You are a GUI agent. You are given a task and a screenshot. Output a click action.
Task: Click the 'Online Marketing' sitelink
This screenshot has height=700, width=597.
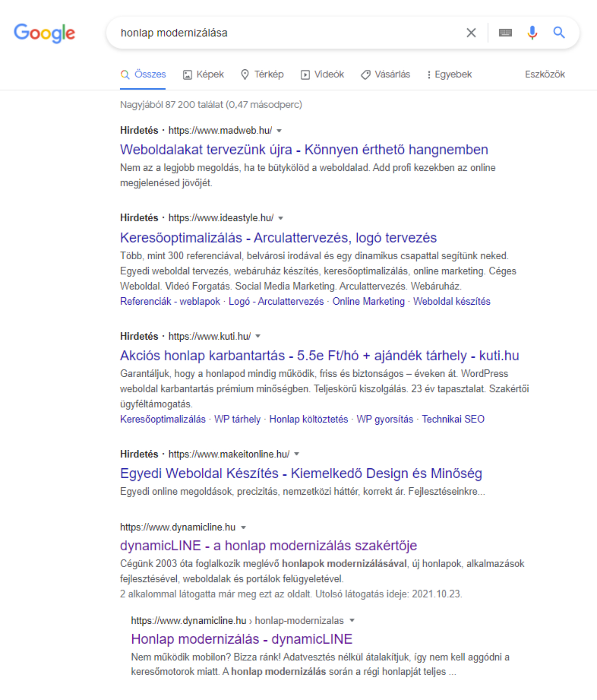pyautogui.click(x=368, y=302)
